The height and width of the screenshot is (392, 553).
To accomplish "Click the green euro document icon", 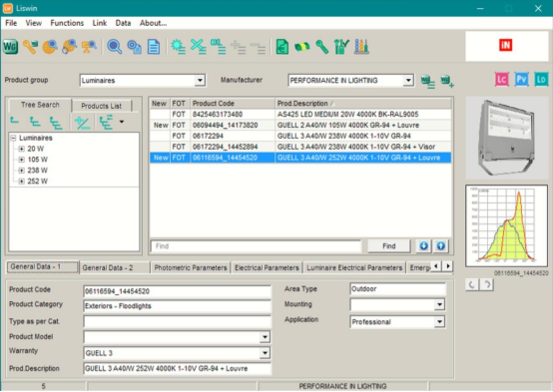I will [x=282, y=47].
